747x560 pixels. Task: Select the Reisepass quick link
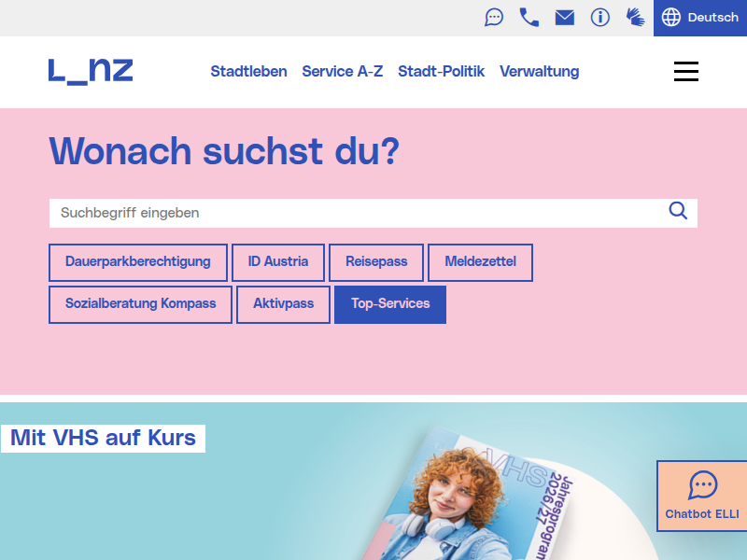tap(376, 262)
